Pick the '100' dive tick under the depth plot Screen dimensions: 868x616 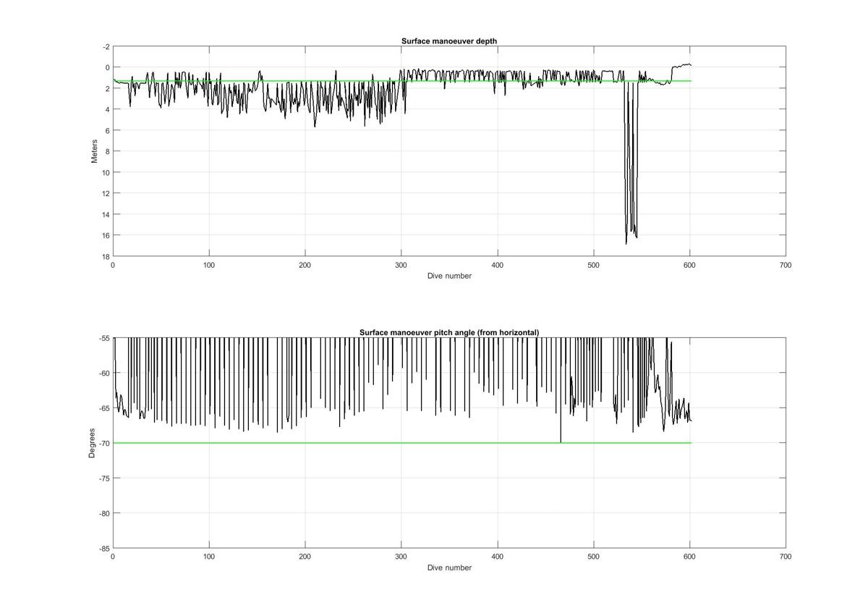click(x=209, y=265)
